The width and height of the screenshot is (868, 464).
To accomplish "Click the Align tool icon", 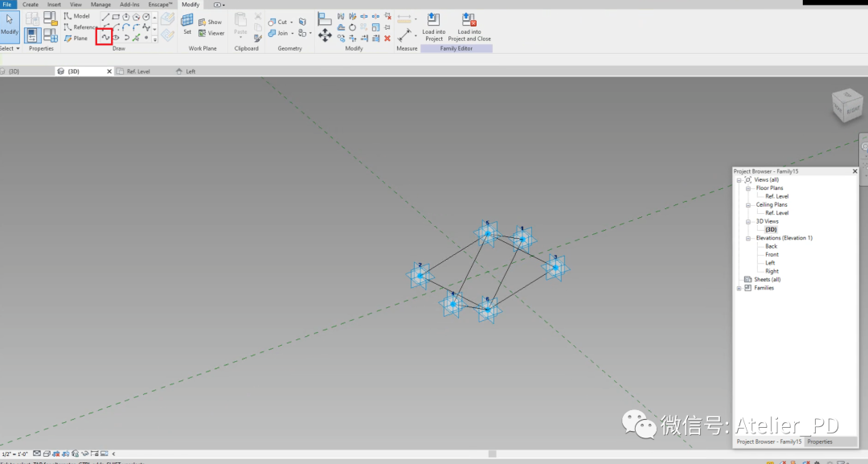I will pyautogui.click(x=325, y=20).
